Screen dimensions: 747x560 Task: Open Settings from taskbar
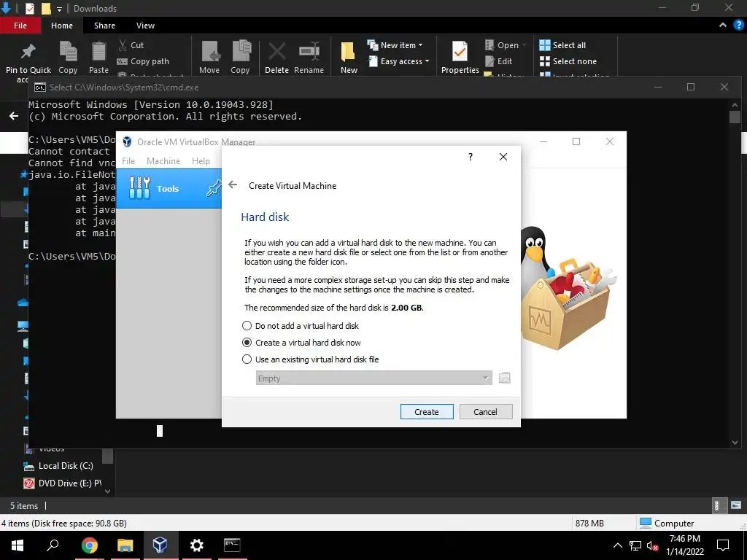click(x=196, y=545)
